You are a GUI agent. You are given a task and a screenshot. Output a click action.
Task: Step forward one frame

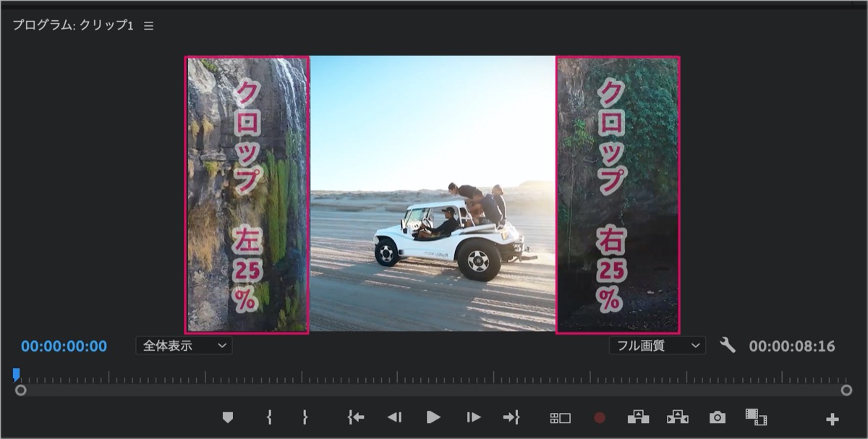tap(473, 417)
